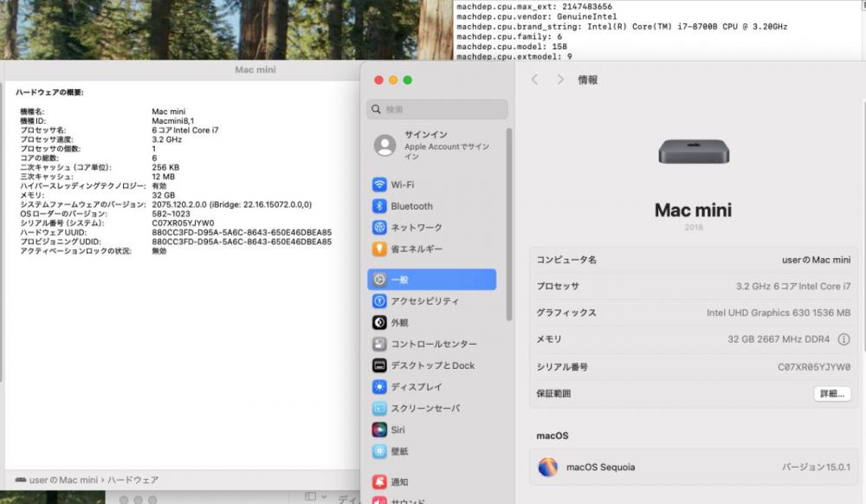Click the 詳細... warranty button
Viewport: 866px width, 504px height.
click(x=832, y=394)
